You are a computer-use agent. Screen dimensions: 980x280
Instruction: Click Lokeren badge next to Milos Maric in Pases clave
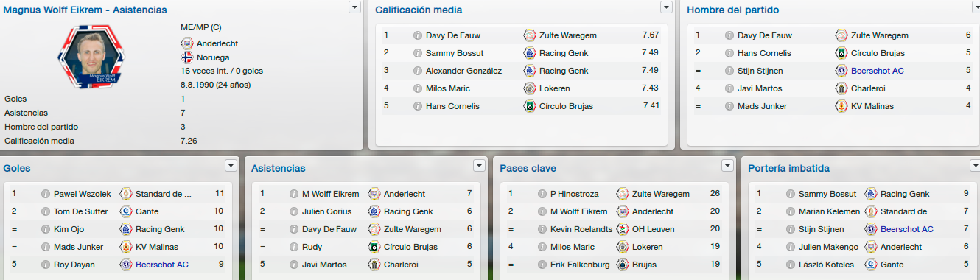coord(623,248)
